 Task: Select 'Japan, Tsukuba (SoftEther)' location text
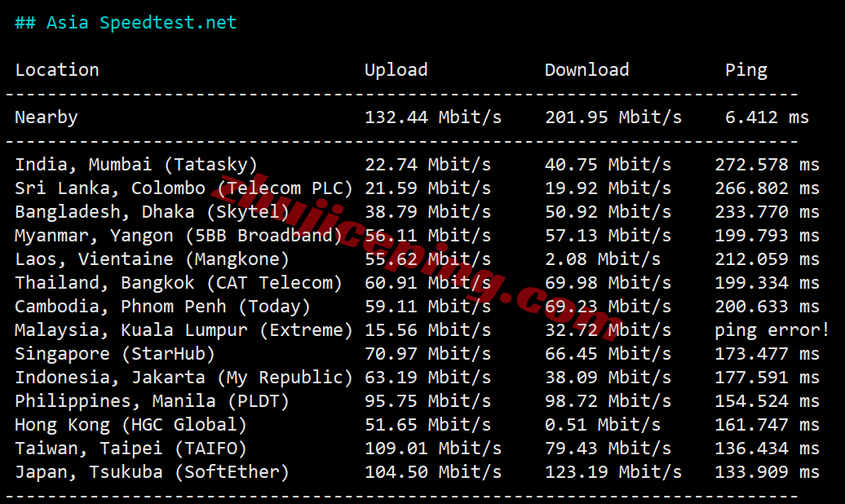tap(152, 473)
